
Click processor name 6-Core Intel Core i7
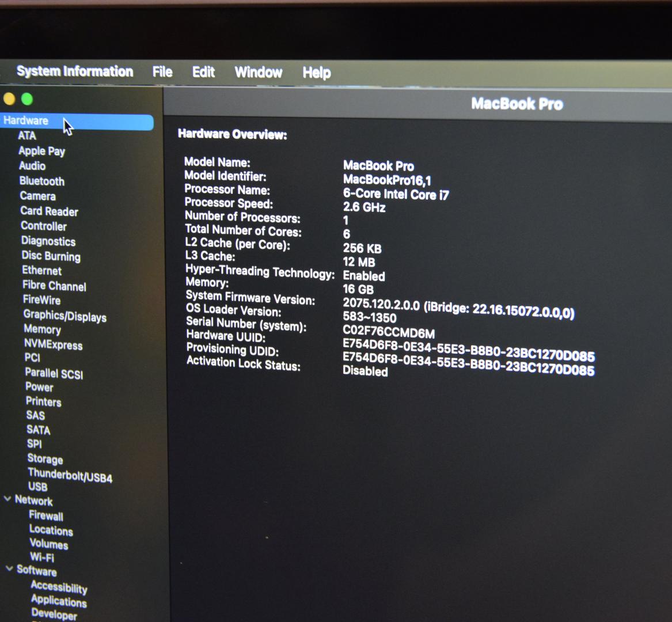point(396,194)
